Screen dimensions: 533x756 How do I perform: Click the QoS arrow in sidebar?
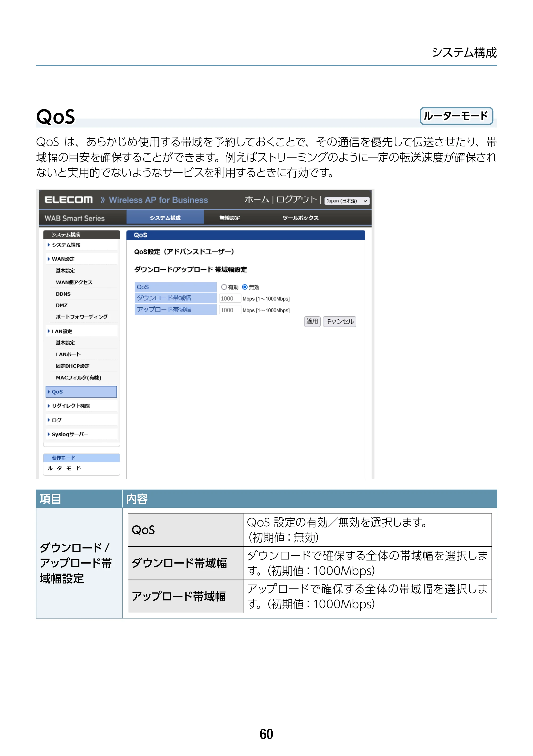[x=49, y=392]
